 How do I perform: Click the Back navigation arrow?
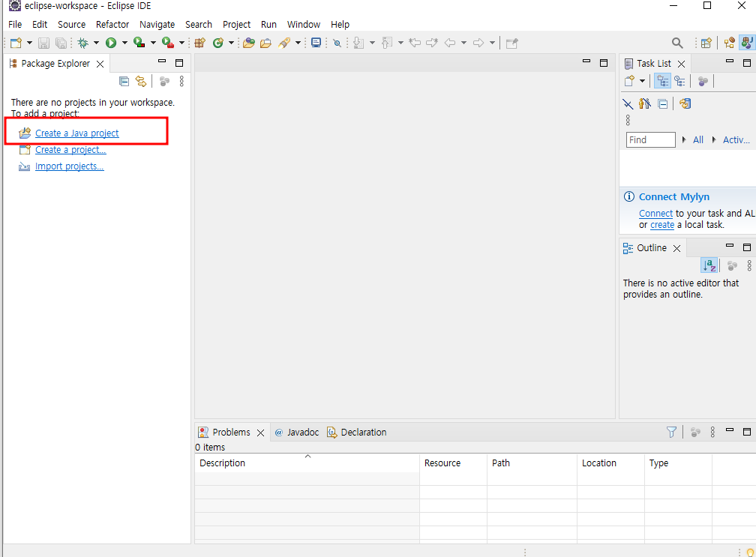(450, 43)
